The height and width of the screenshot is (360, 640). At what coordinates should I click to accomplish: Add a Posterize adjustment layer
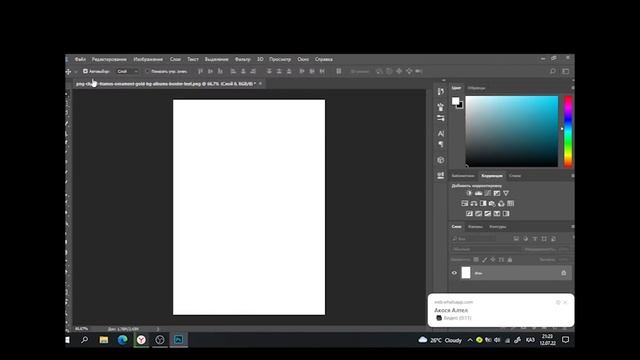click(x=478, y=213)
